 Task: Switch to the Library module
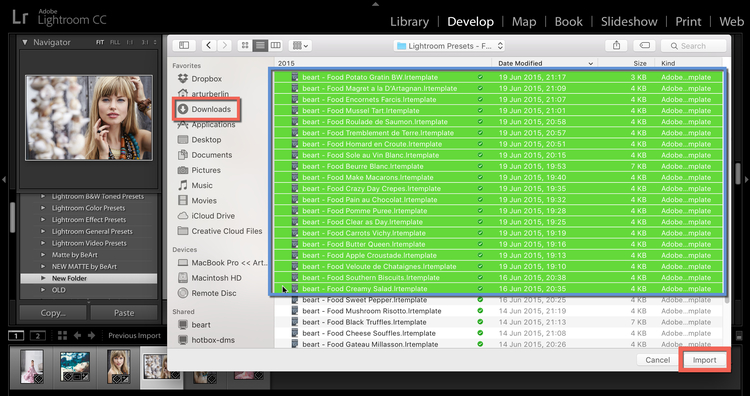pos(409,22)
